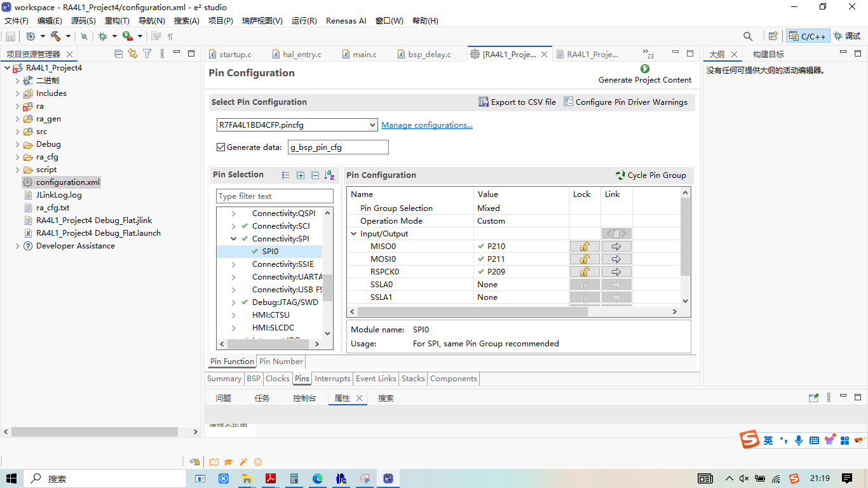Expand the Debug:JTAG/SWD tree node

pos(233,302)
